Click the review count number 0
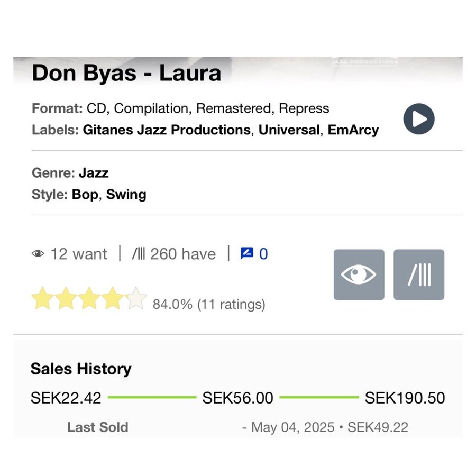The height and width of the screenshot is (476, 476). click(x=263, y=254)
